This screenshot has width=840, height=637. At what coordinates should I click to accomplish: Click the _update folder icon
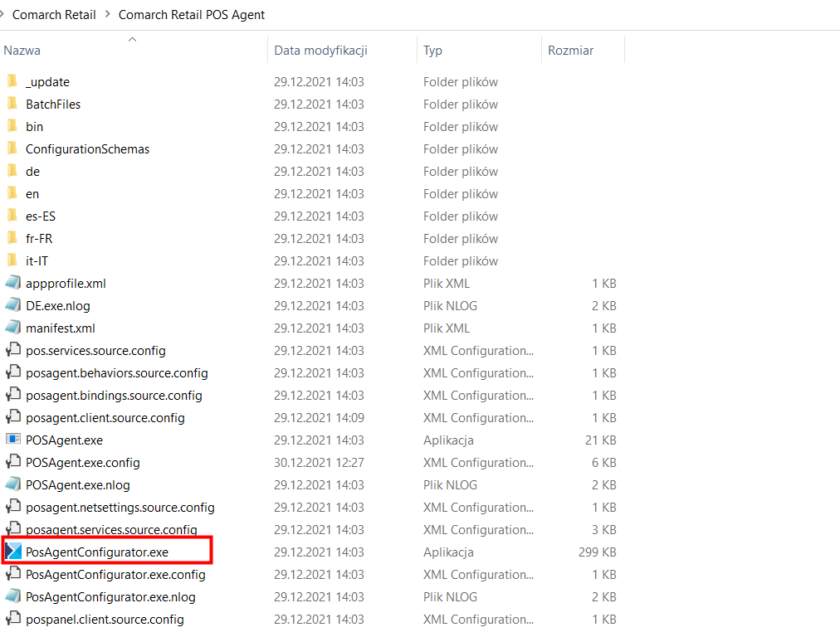tap(12, 81)
